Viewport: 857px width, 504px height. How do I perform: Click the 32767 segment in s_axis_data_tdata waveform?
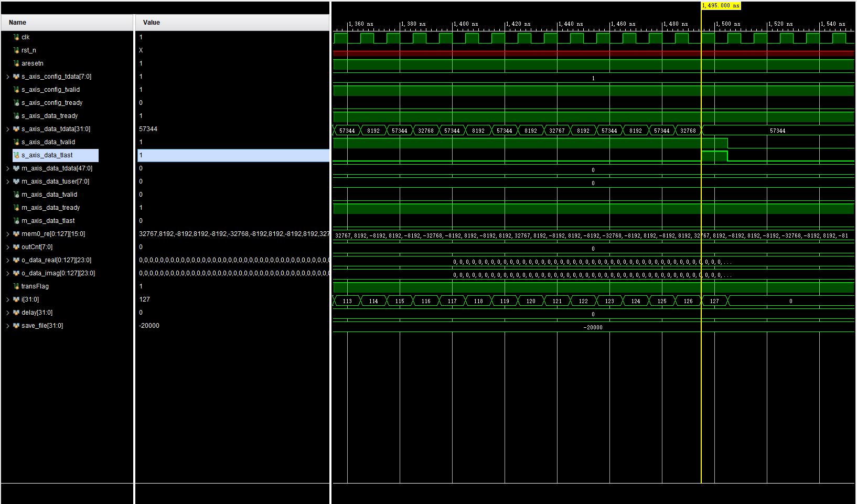pyautogui.click(x=557, y=131)
